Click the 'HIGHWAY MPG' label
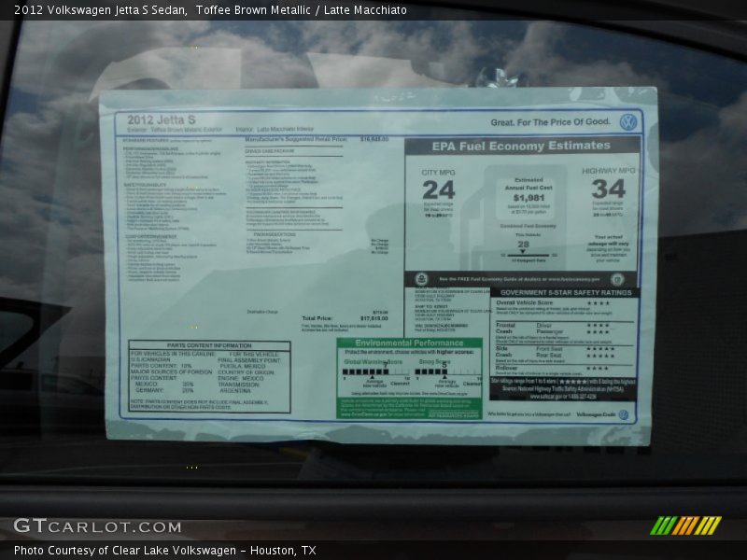Image resolution: width=747 pixels, height=560 pixels. coord(609,171)
